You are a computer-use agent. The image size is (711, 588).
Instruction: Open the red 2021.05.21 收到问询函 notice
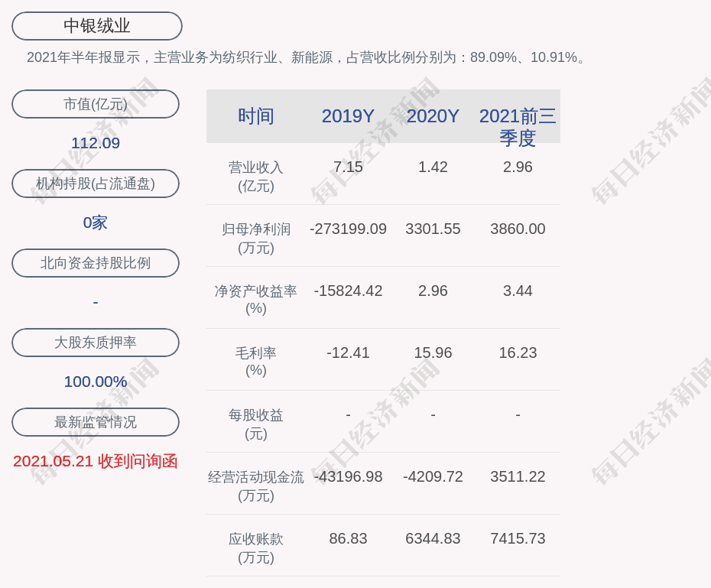click(96, 461)
